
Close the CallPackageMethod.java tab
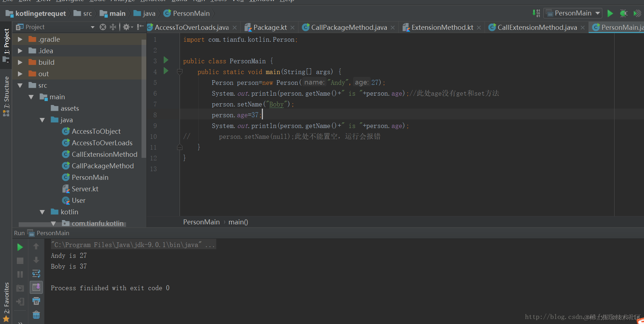click(x=393, y=28)
